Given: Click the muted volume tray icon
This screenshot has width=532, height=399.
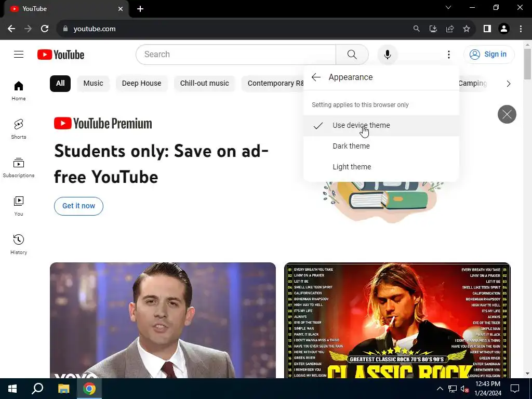Looking at the screenshot, I should tap(464, 389).
